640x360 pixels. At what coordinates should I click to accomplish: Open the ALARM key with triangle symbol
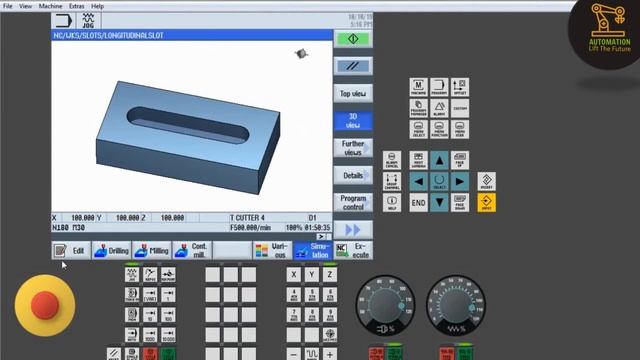point(439,108)
